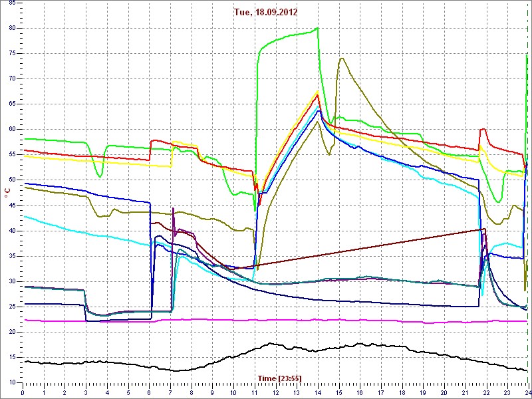Click hour 14 on the time axis
The image size is (532, 399).
tap(318, 392)
